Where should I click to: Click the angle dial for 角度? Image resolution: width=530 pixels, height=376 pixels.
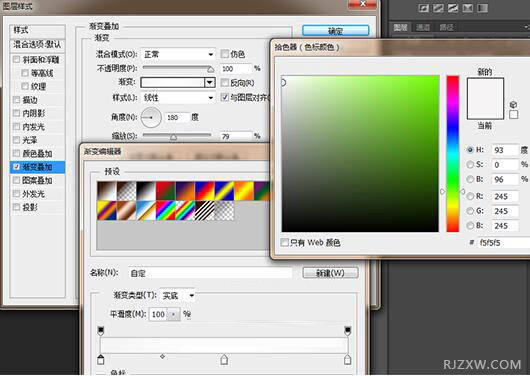pos(151,117)
